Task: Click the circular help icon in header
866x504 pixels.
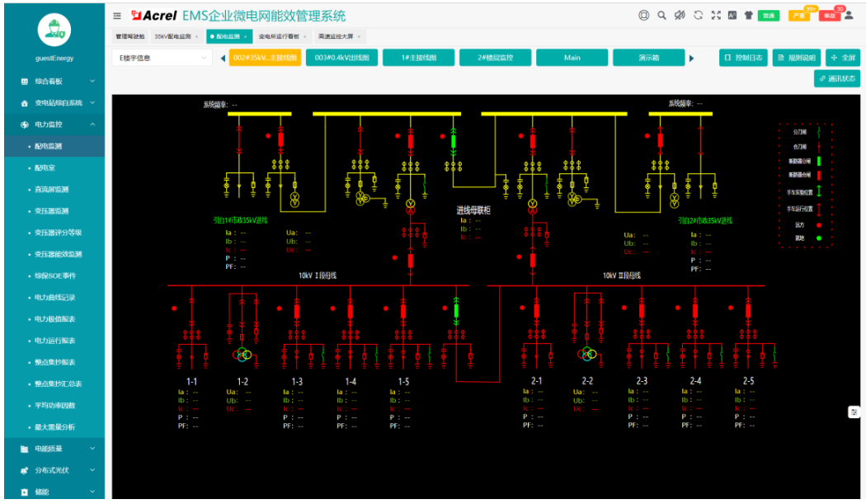Action: (644, 16)
